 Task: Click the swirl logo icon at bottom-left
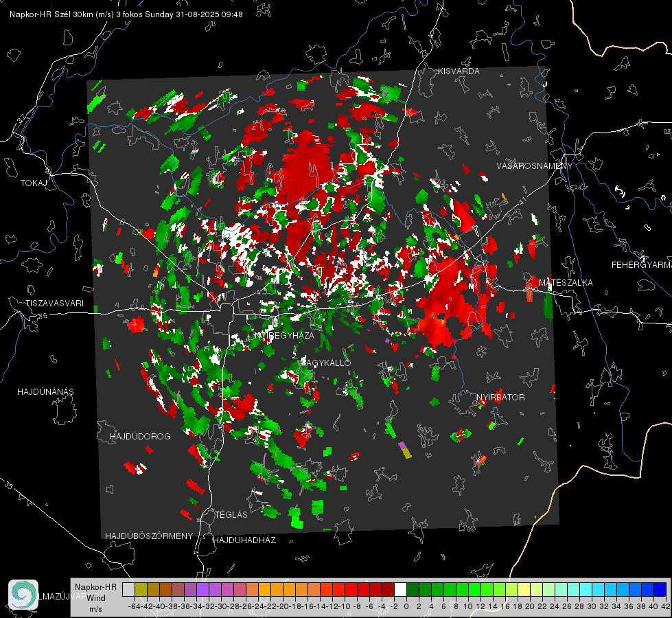(x=23, y=595)
